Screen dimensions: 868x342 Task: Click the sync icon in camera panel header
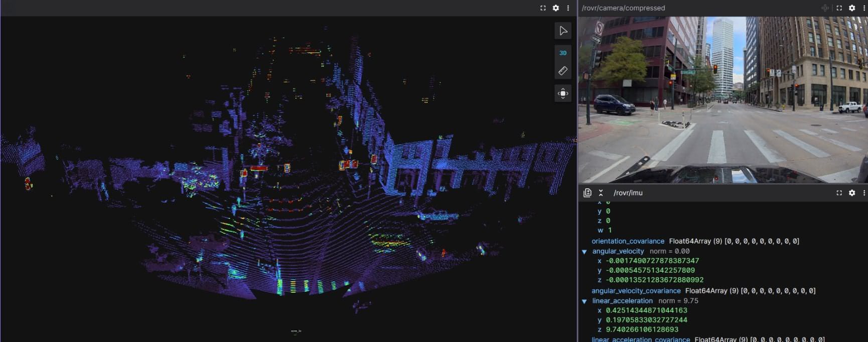(825, 8)
